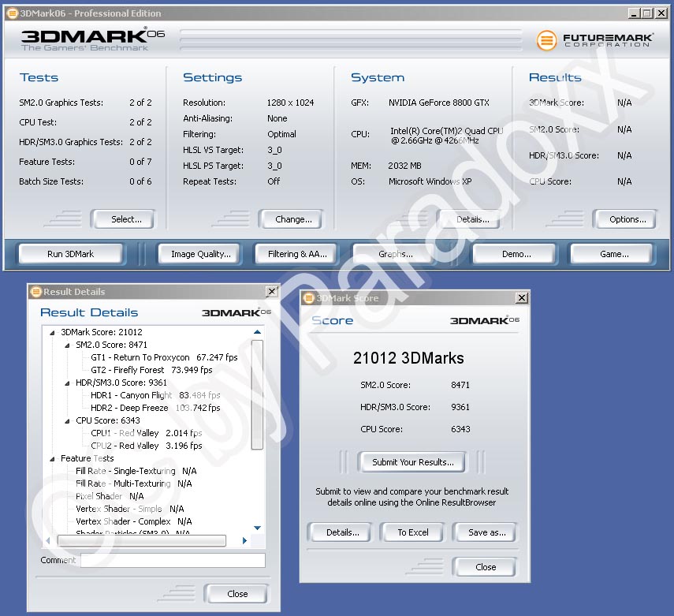Click the horizontal scrollbar right arrow in Result Details
This screenshot has height=616, width=674.
244,540
